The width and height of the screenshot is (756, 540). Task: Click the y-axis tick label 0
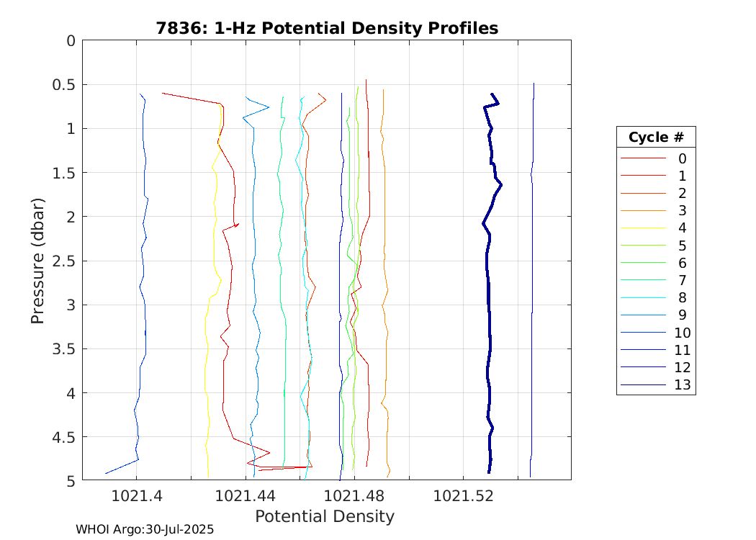pyautogui.click(x=71, y=40)
